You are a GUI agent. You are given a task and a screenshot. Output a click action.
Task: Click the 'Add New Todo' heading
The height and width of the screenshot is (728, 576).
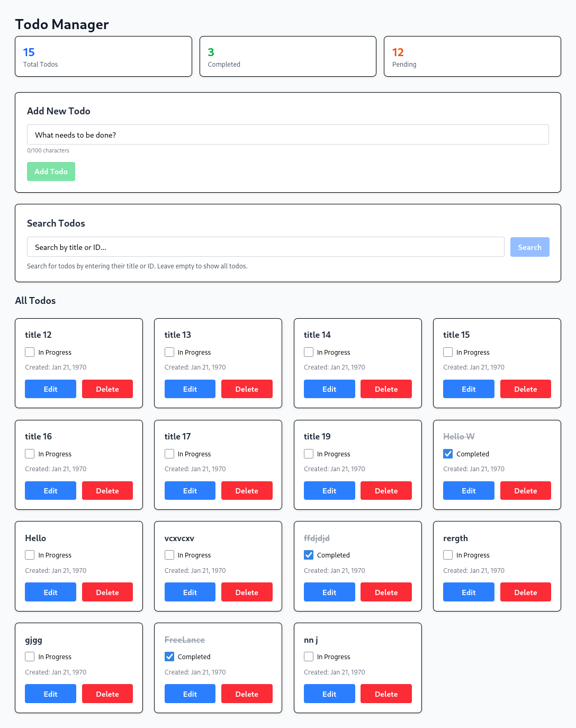click(59, 111)
